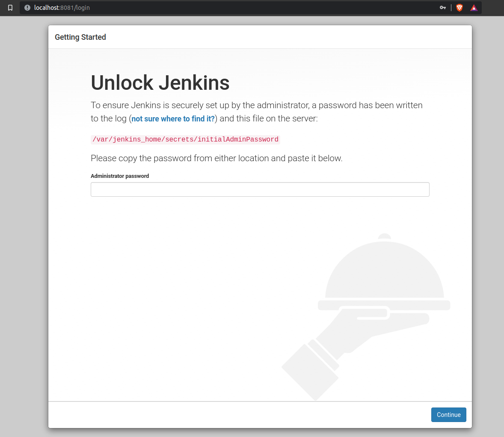Click the Administrator password label
504x437 pixels.
(x=120, y=176)
